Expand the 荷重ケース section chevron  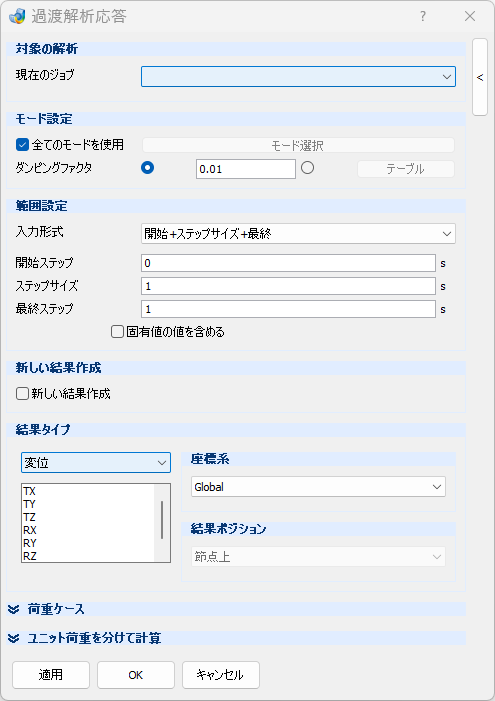[14, 609]
